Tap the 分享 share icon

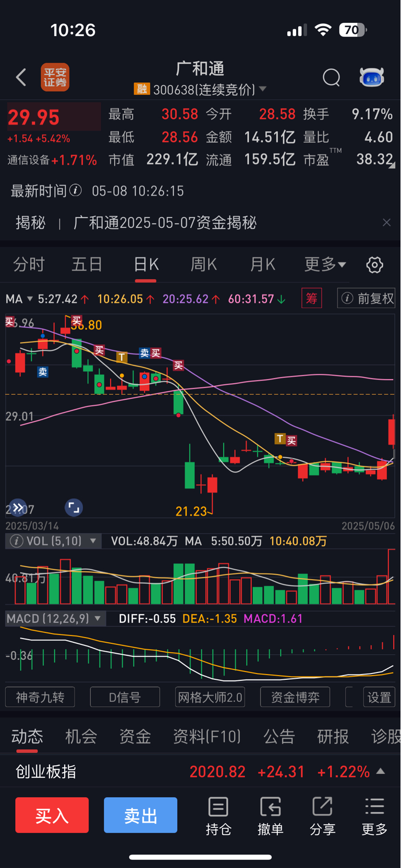[x=322, y=816]
